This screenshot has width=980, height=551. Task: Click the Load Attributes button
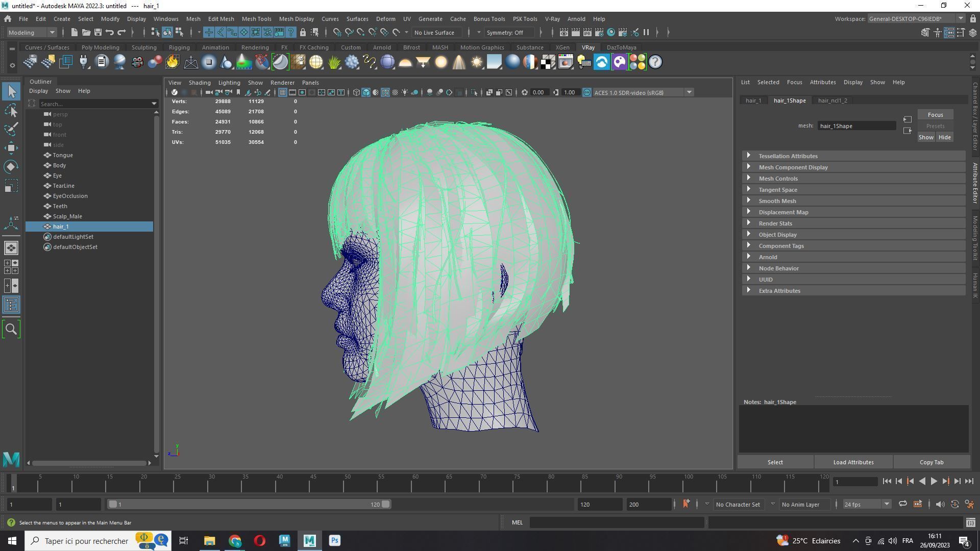[853, 462]
